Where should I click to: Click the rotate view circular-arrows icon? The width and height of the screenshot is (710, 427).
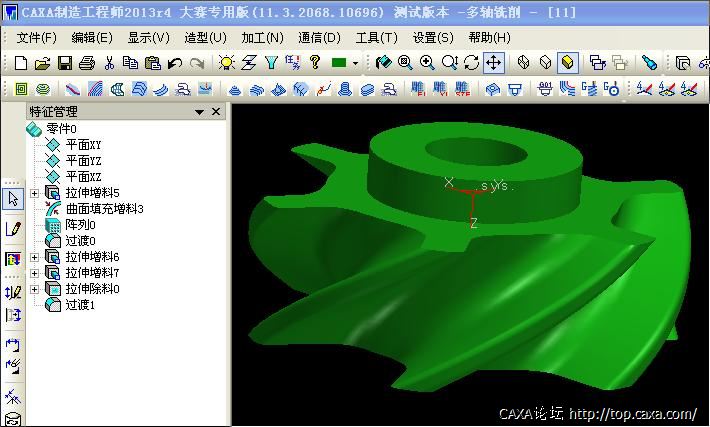471,62
